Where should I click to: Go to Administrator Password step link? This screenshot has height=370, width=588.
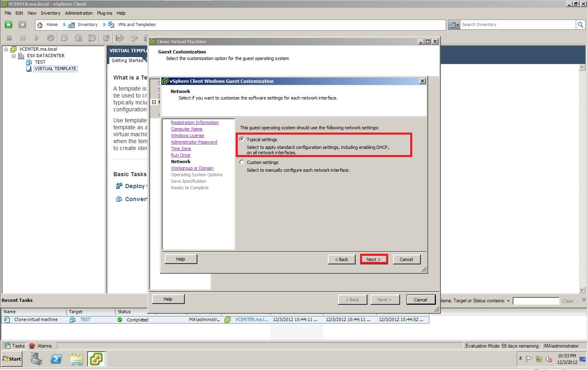pyautogui.click(x=194, y=142)
